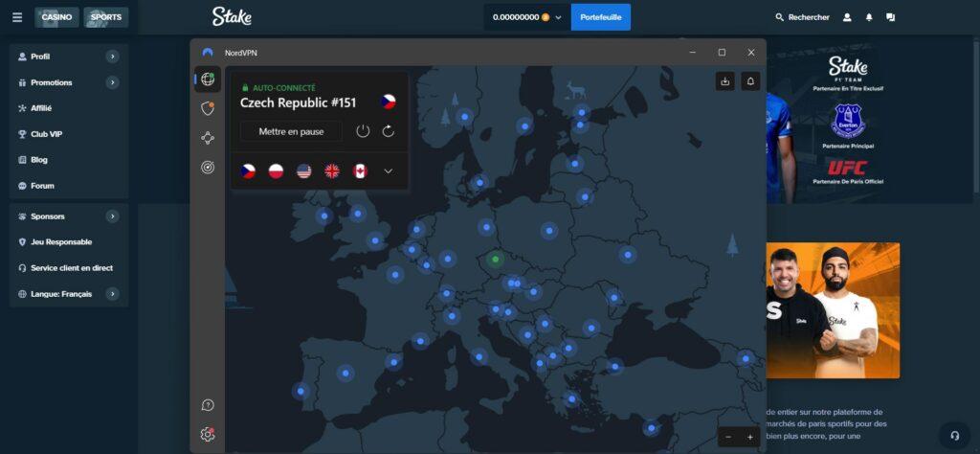Open the Portefeuille wallet button

click(600, 17)
